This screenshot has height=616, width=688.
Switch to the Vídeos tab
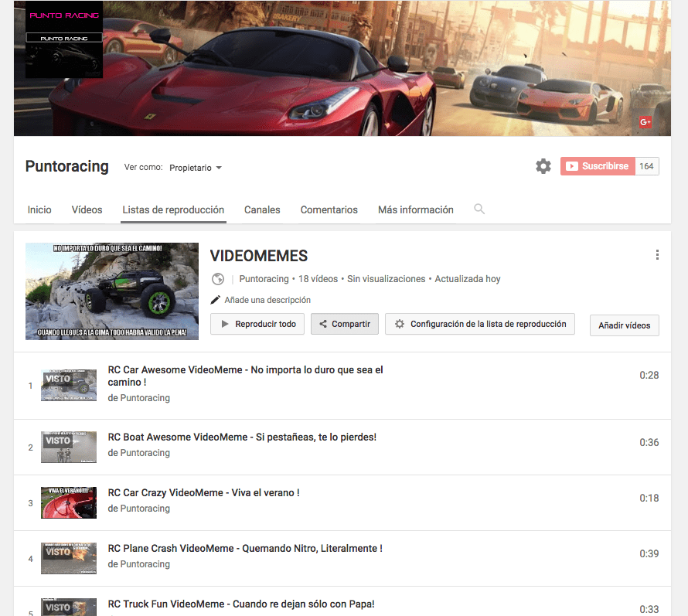(x=87, y=209)
